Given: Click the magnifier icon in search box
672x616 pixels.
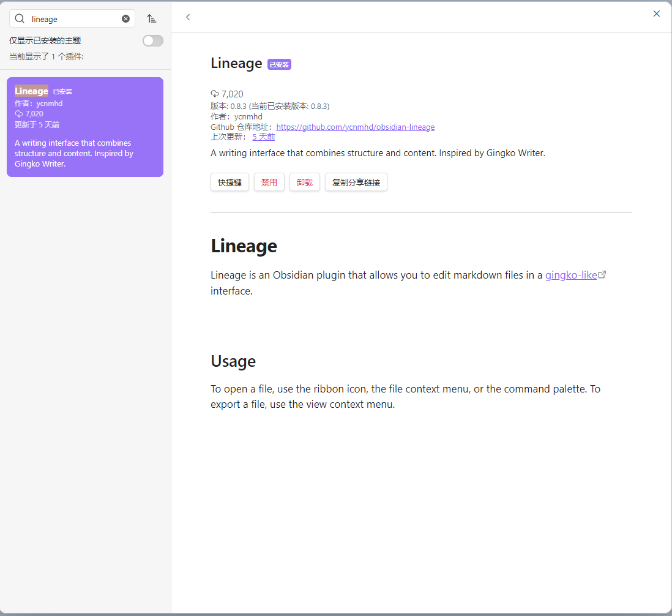Looking at the screenshot, I should [20, 19].
